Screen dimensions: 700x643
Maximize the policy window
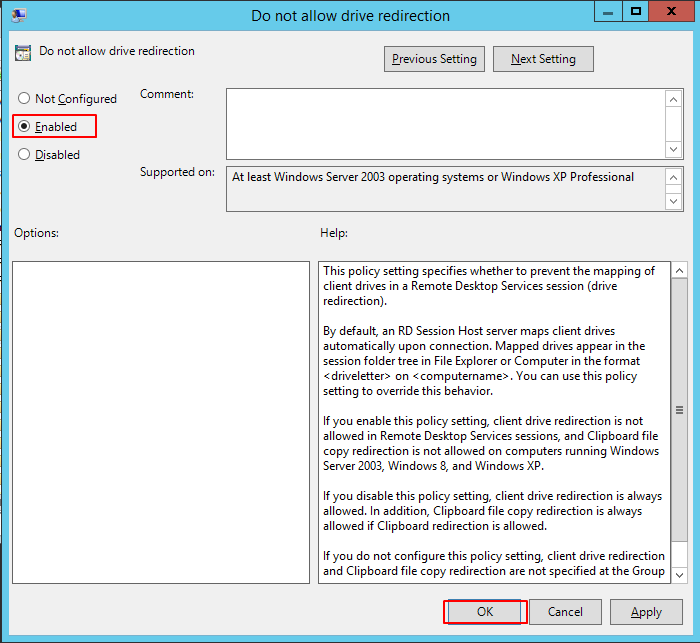pyautogui.click(x=636, y=12)
